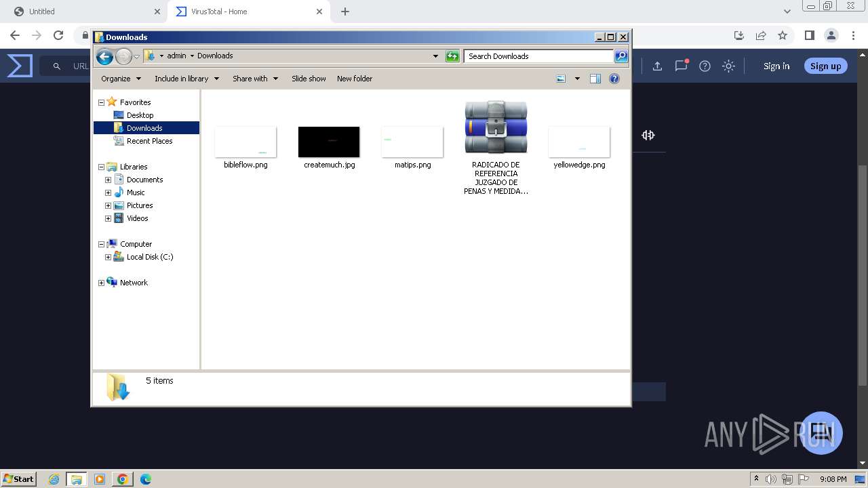This screenshot has width=868, height=488.
Task: Click the address bar refresh icon
Action: (x=452, y=56)
